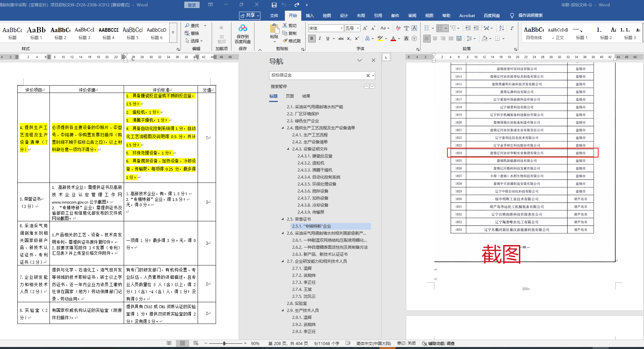644x349 pixels.
Task: Collapse the 2.9 生产技术人员 heading
Action: (283, 311)
